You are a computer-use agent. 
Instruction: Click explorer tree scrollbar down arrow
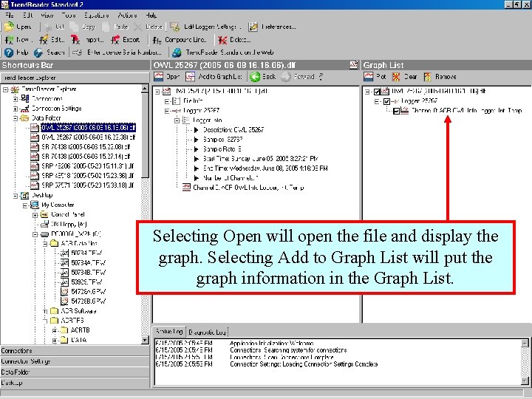145,340
